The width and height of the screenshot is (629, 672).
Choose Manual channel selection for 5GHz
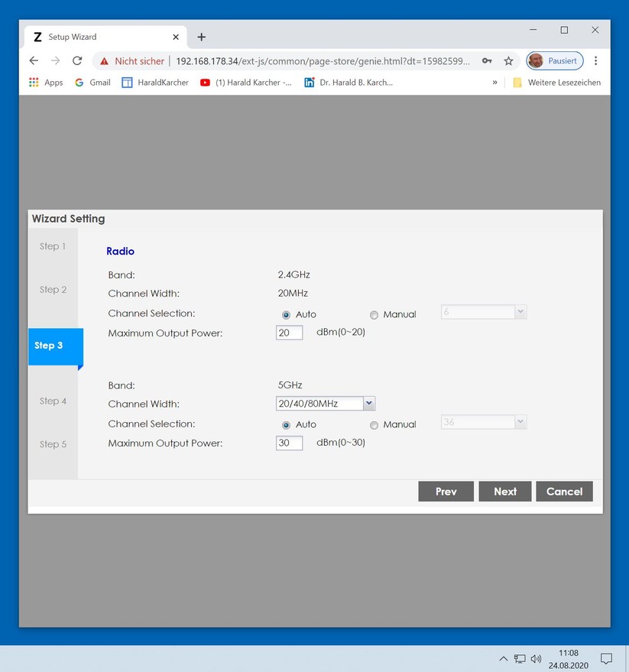pos(374,425)
